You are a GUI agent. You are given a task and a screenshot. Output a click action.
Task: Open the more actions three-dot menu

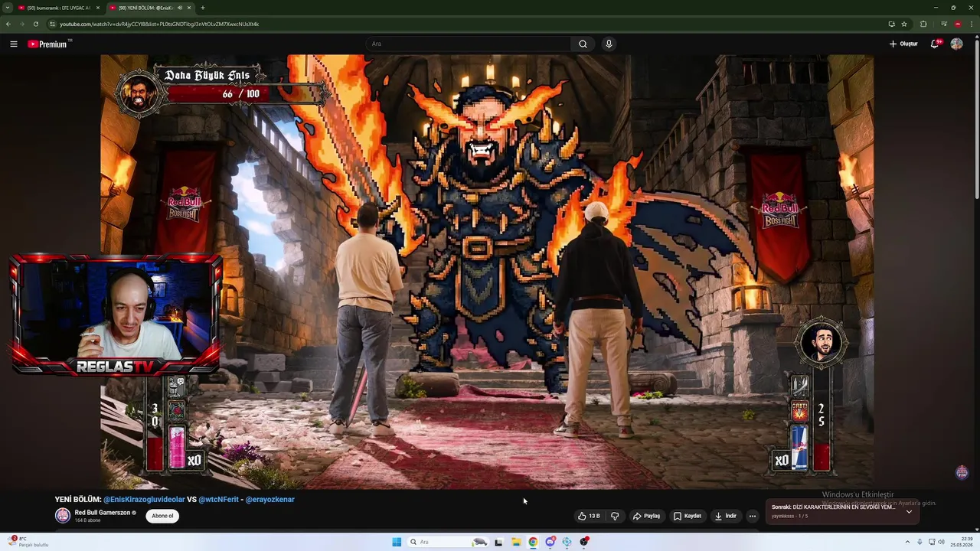[752, 516]
